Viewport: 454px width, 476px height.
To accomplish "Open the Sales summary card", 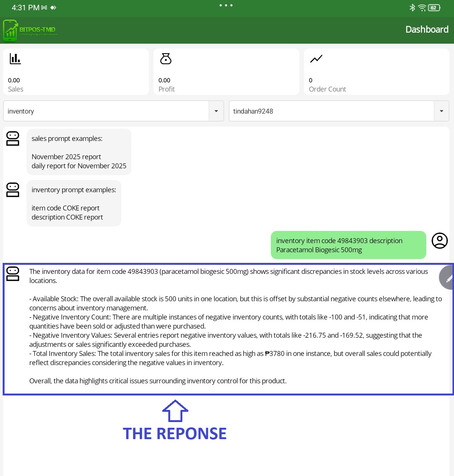I will pyautogui.click(x=76, y=72).
